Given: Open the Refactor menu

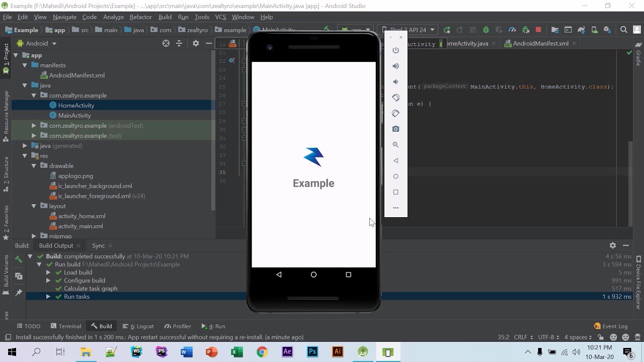Looking at the screenshot, I should 140,17.
